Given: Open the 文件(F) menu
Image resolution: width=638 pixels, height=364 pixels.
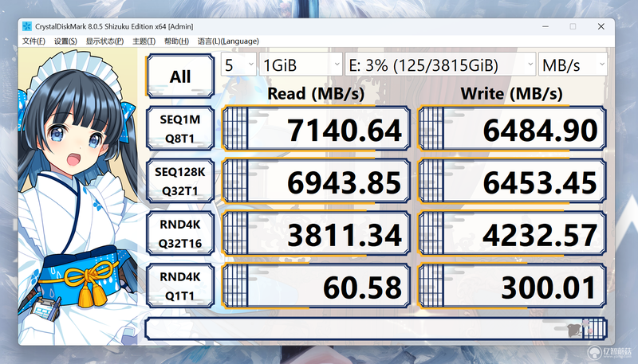Looking at the screenshot, I should point(33,41).
